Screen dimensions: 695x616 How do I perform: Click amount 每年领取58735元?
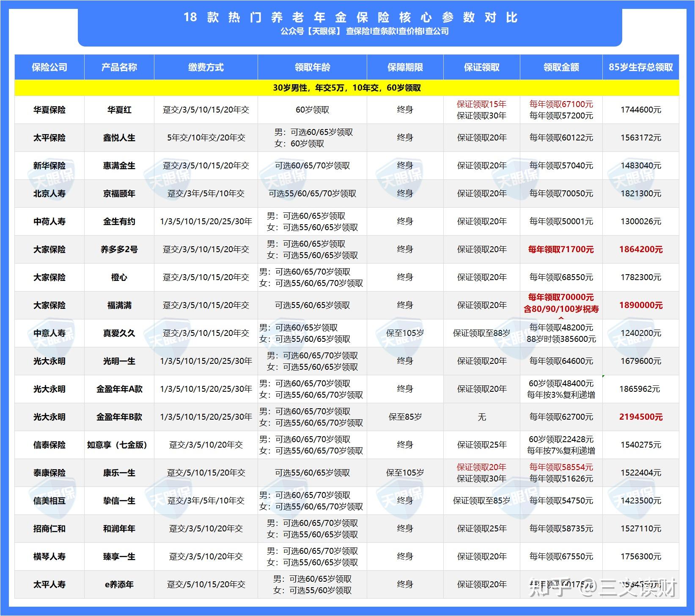pos(561,529)
